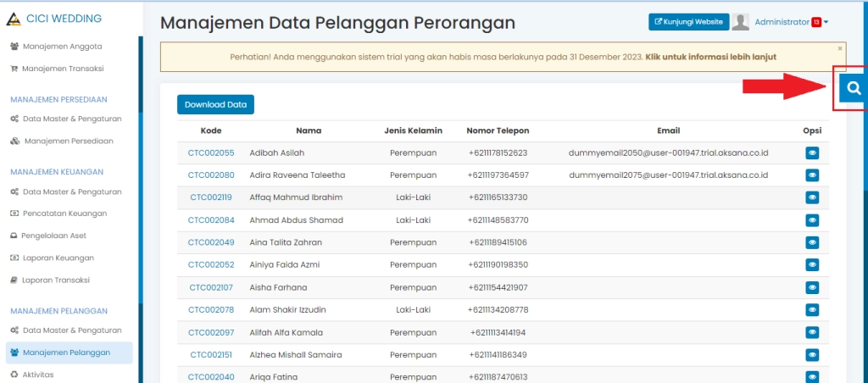View details eye icon for Aina Talita Zahran
This screenshot has height=383, width=868.
[x=812, y=242]
